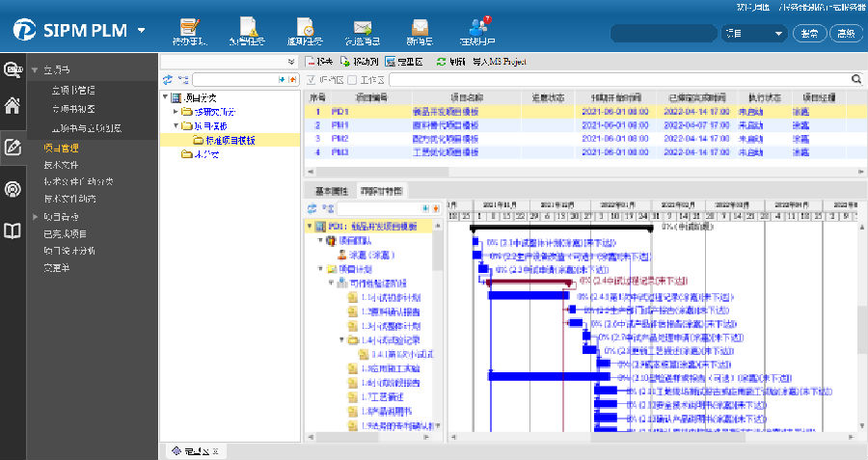Open 项目管理 in sidebar menu

[61, 148]
